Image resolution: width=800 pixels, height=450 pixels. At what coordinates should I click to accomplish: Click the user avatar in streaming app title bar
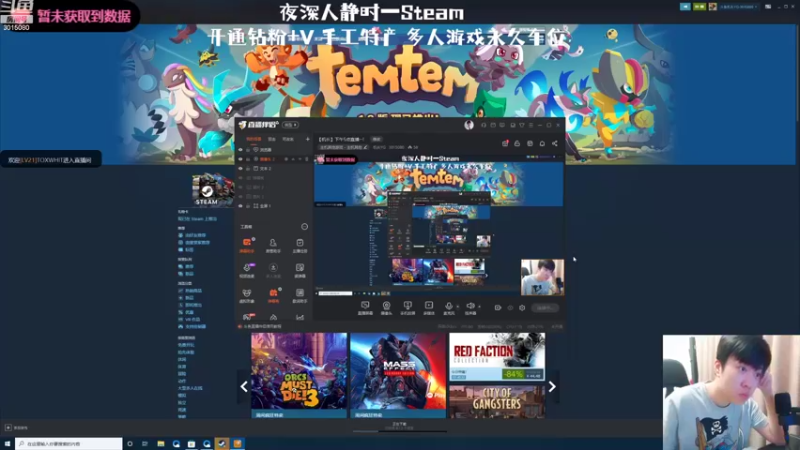click(x=469, y=125)
